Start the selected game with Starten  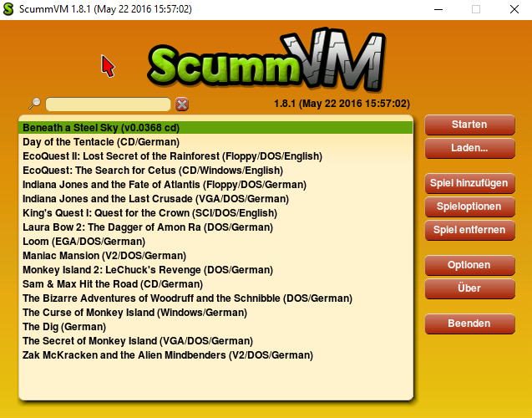click(x=469, y=125)
